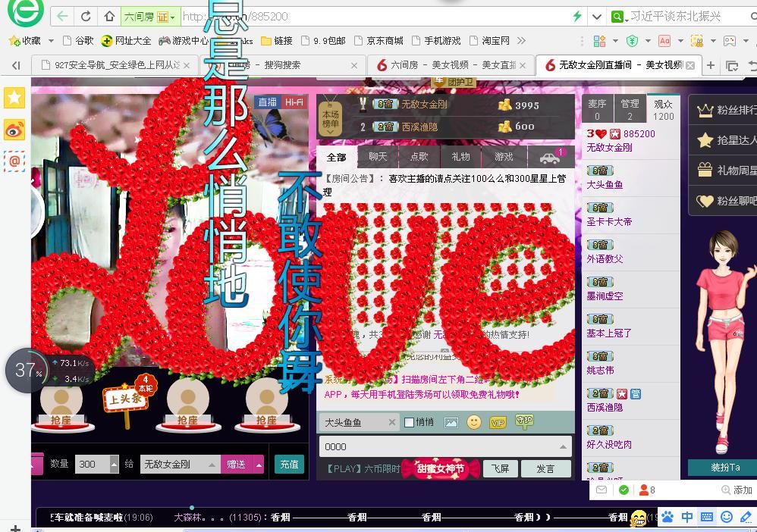This screenshot has height=532, width=757.
Task: Expand the 本场榜单 ranking dropdown
Action: pos(331,119)
